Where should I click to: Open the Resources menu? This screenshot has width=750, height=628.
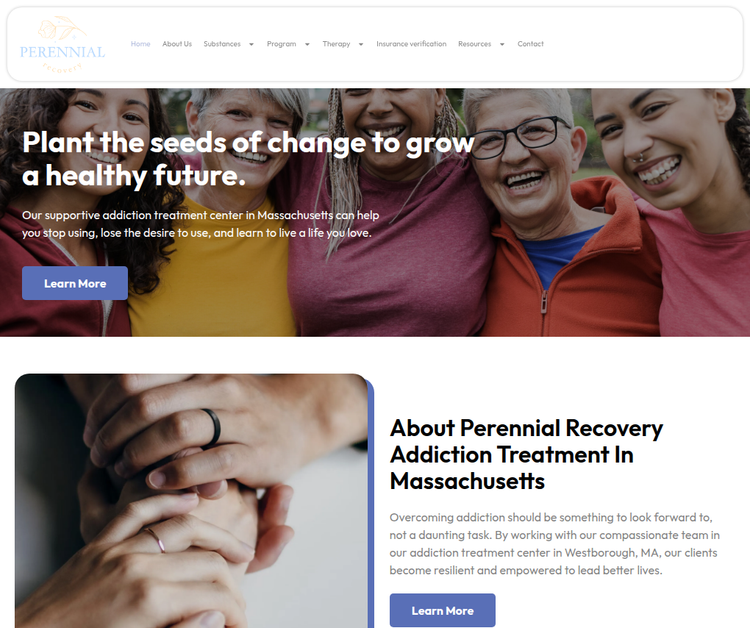(474, 44)
